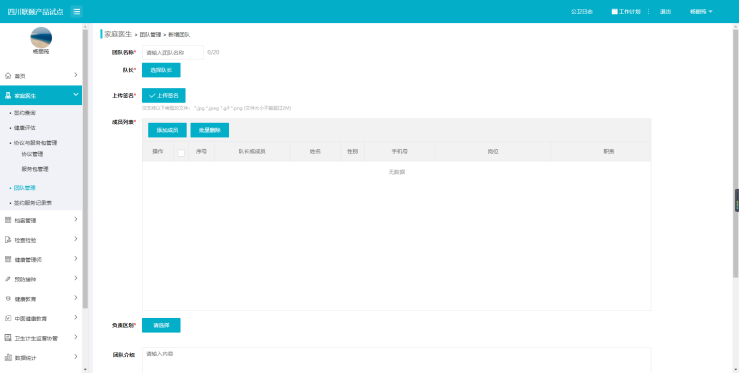Image resolution: width=740 pixels, height=374 pixels.
Task: Open 健康评估 submenu item
Action: (25, 128)
